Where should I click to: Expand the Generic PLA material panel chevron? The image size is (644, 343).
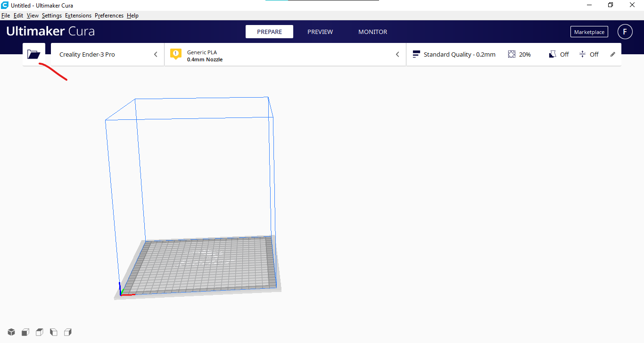397,54
